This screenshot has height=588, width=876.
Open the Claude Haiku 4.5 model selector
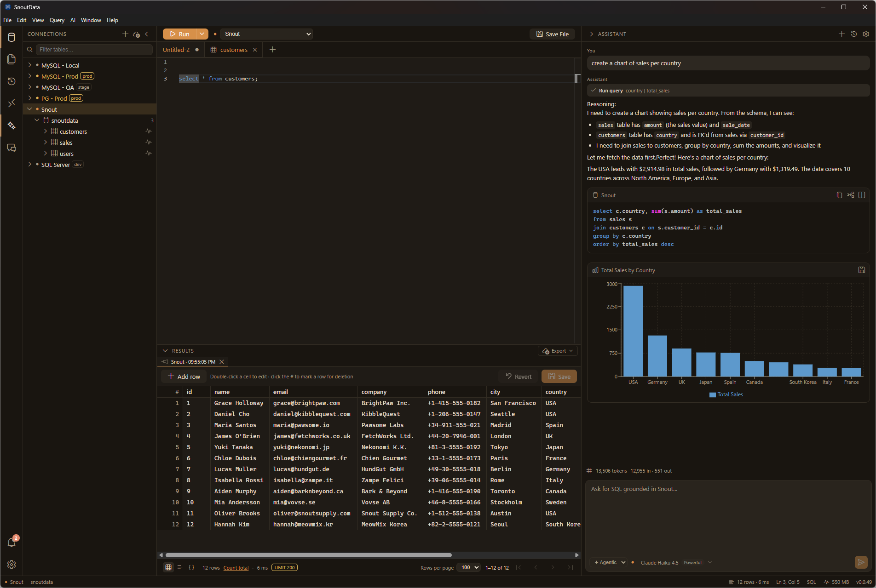pos(675,562)
